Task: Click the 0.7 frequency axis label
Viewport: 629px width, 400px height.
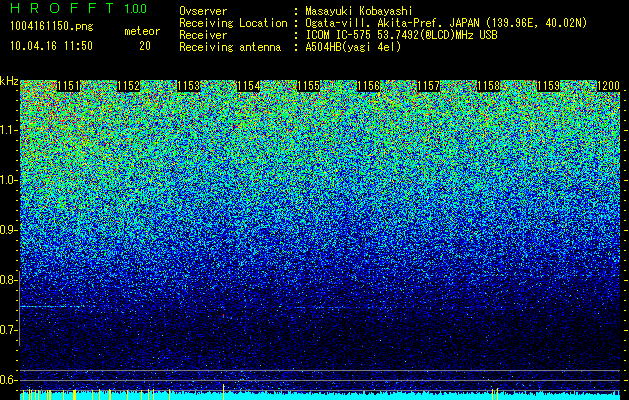Action: [x=9, y=330]
